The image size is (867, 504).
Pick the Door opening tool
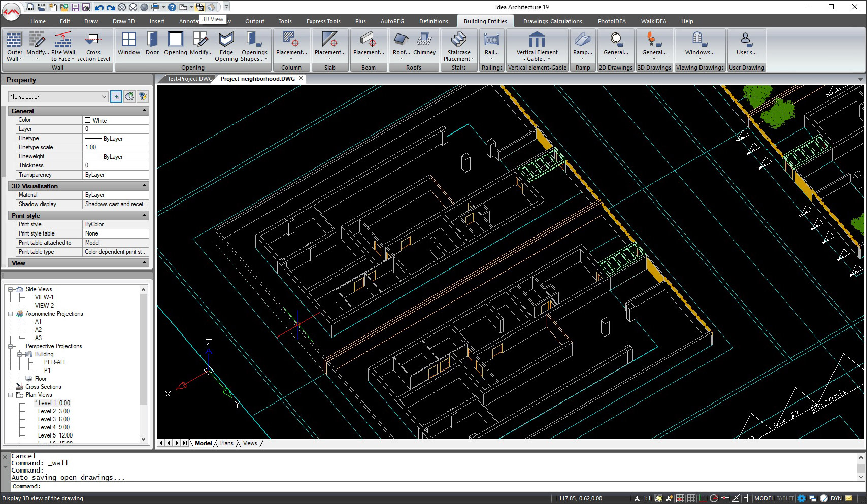tap(152, 44)
